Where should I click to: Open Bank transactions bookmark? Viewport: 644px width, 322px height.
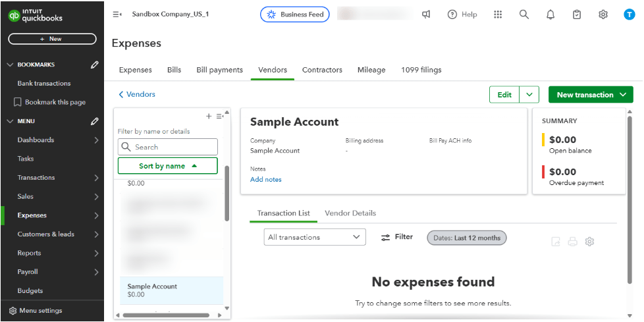[44, 84]
